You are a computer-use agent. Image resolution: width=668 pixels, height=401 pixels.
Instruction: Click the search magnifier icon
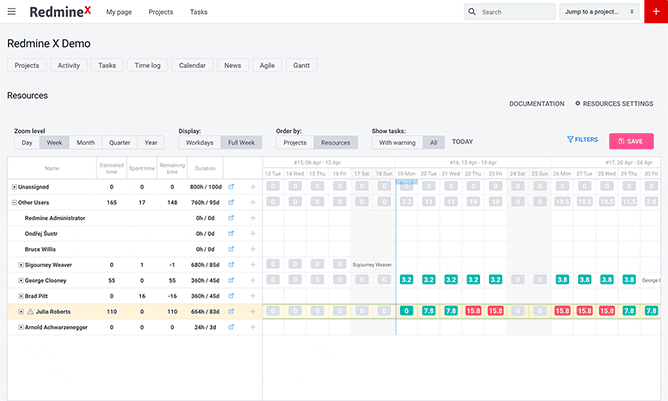(x=472, y=12)
